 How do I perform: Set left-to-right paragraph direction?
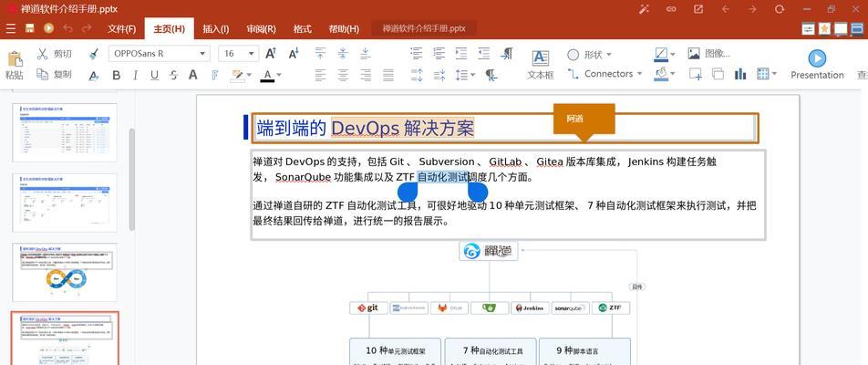507,53
